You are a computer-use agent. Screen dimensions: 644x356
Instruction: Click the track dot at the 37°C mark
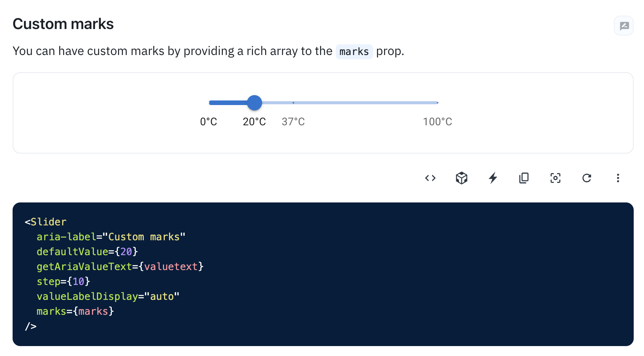click(293, 103)
